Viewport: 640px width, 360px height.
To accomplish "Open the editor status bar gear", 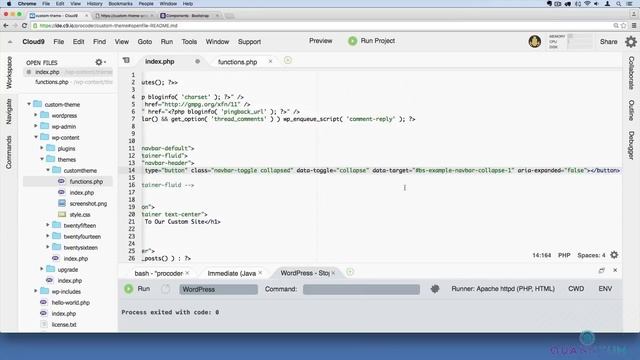I will (x=614, y=255).
